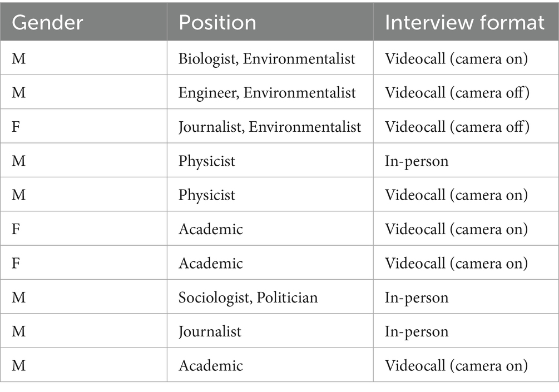Viewport: 559px width, 392px height.
Task: Click the Position column header
Action: click(x=217, y=22)
